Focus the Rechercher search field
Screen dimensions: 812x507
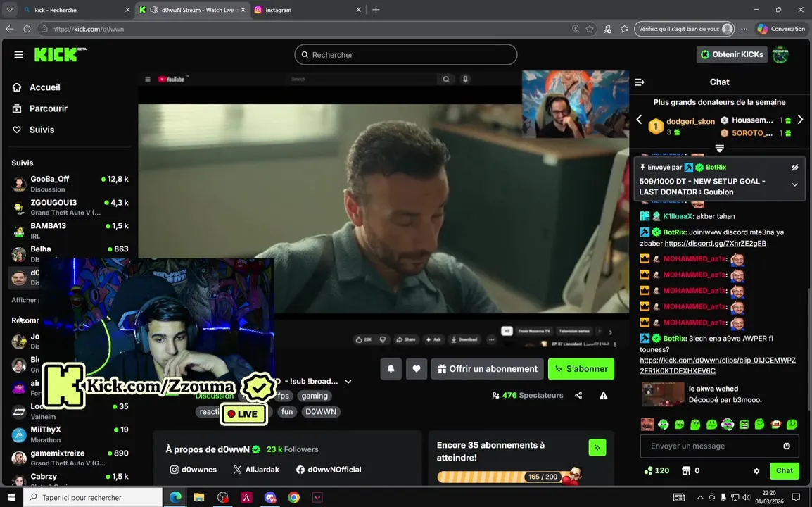(x=405, y=54)
